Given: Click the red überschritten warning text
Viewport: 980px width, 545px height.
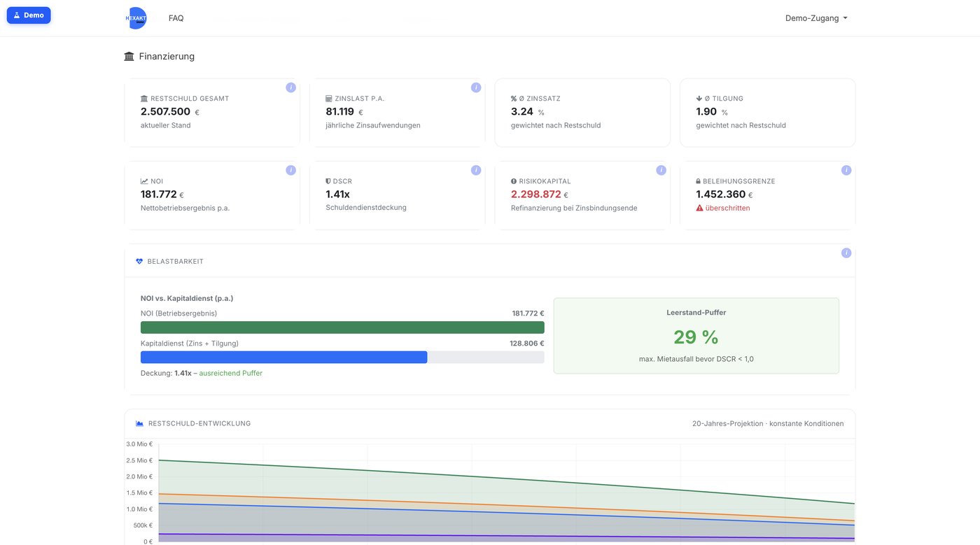Looking at the screenshot, I should (x=728, y=208).
